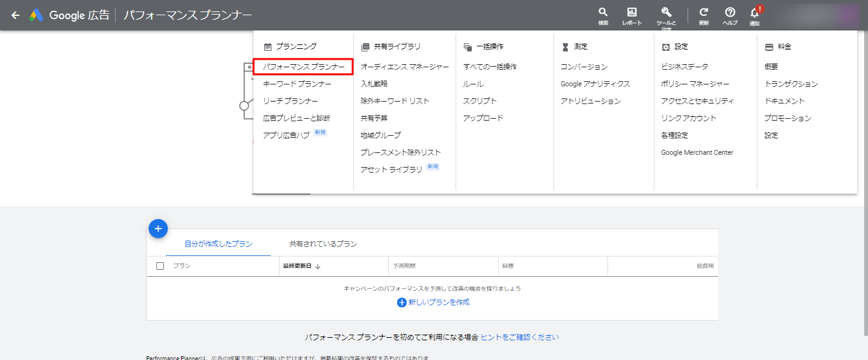Switch to 自分が作成したプラン tab

point(218,244)
